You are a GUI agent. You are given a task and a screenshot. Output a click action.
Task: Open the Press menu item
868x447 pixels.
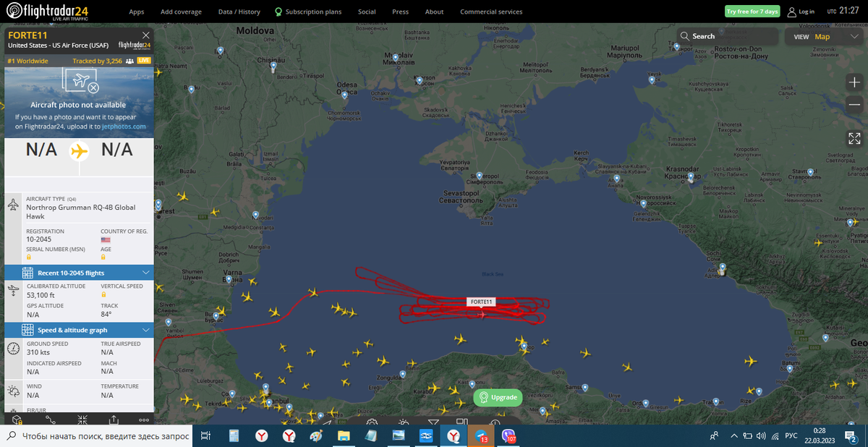400,12
